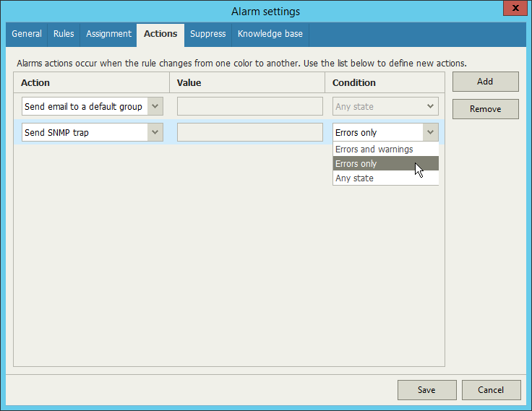This screenshot has width=532, height=411.
Task: Open the 'Send SNMP trap' action dropdown
Action: [155, 132]
